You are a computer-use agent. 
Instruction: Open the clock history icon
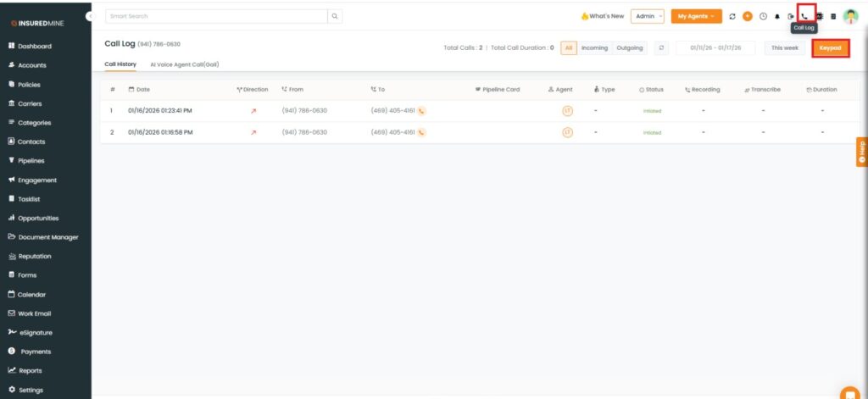(763, 16)
